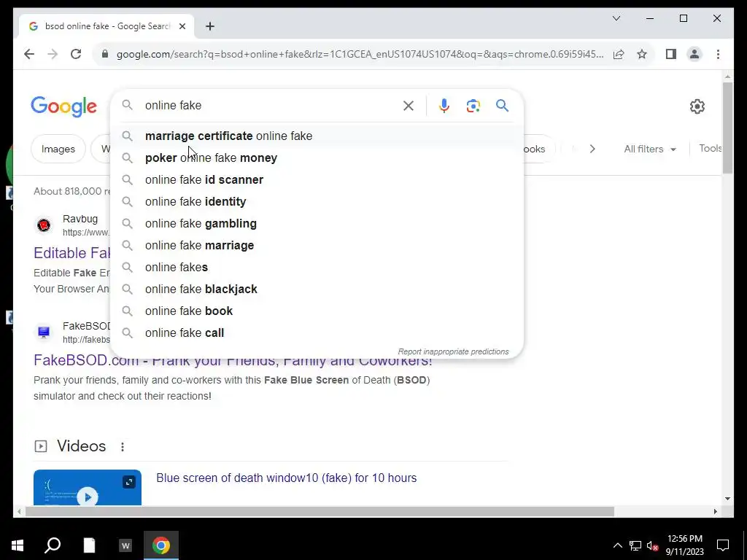747x560 pixels.
Task: Select suggestion 'poker online fake money'
Action: 317,158
